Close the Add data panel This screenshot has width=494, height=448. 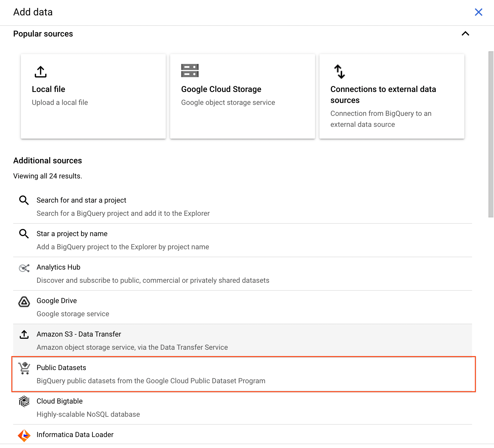coord(478,12)
